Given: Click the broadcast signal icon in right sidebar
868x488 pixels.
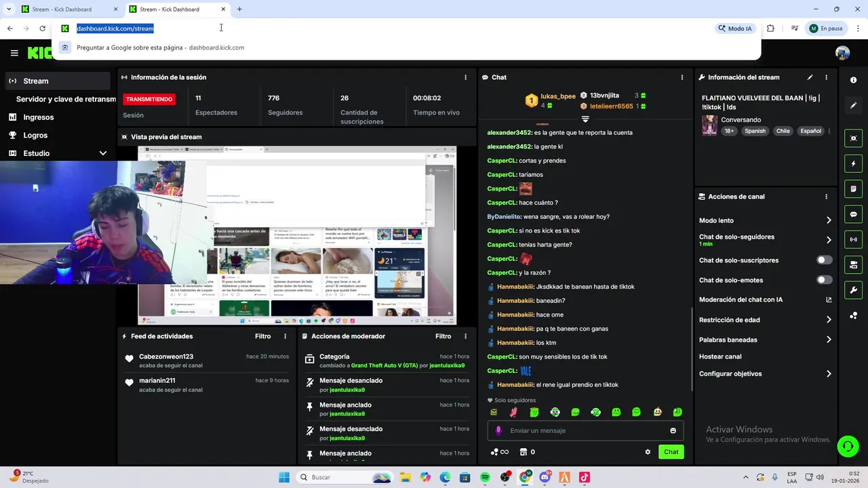Looking at the screenshot, I should click(x=853, y=239).
